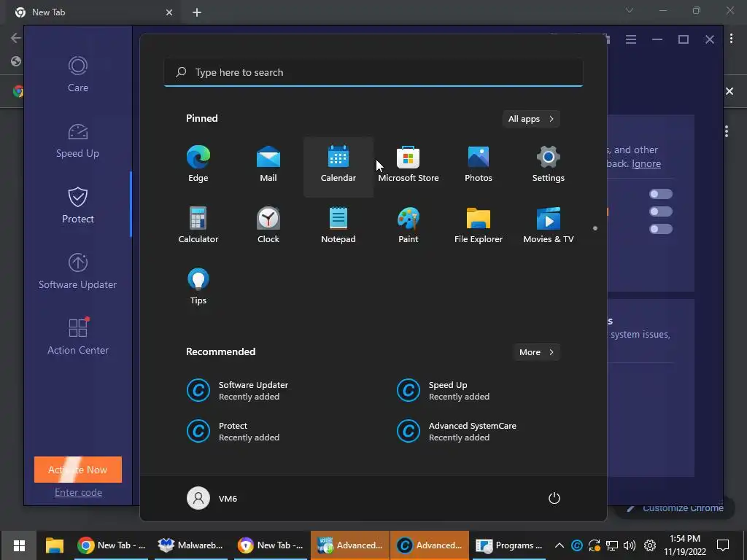The image size is (747, 560).
Task: Open VM6 user account menu
Action: [212, 498]
